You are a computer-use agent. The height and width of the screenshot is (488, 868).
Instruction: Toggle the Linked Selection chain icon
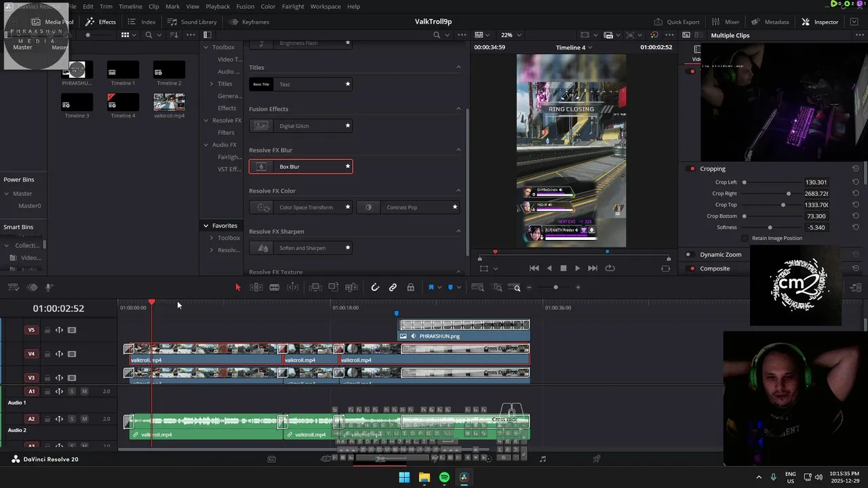pyautogui.click(x=393, y=287)
